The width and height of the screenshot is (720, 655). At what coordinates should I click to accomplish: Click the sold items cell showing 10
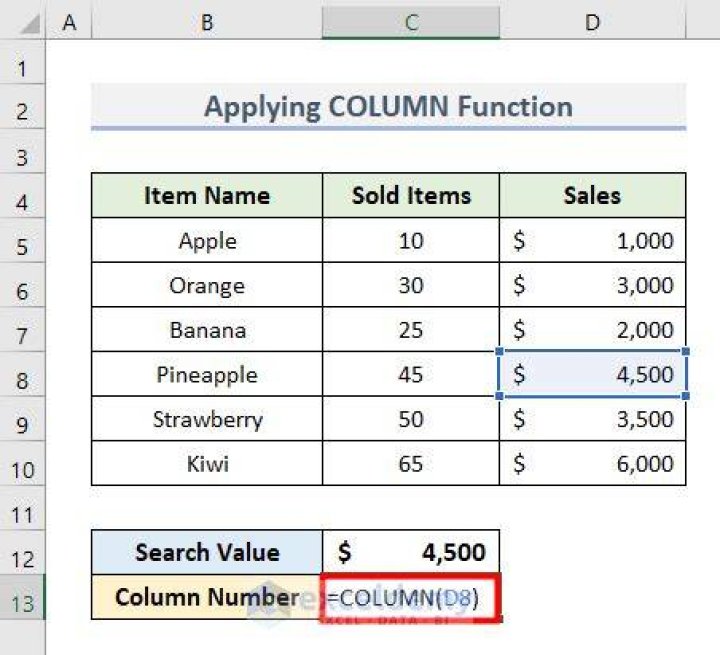click(x=411, y=240)
